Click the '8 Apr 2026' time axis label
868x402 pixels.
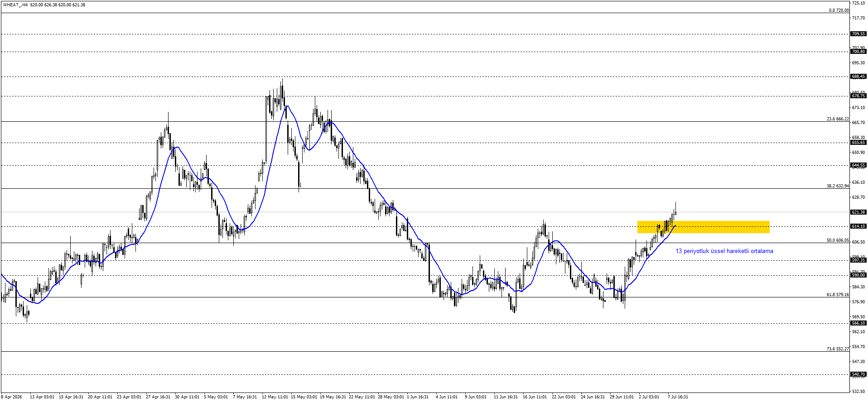coord(11,397)
